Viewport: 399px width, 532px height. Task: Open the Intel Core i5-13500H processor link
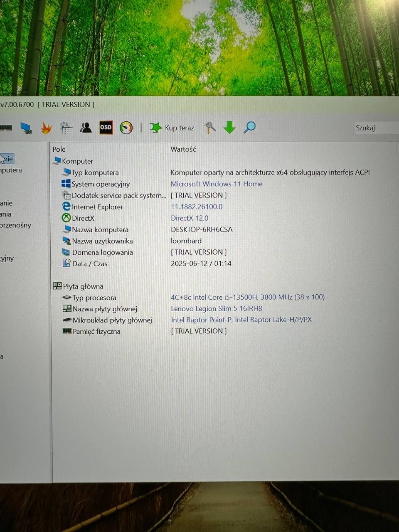point(248,297)
